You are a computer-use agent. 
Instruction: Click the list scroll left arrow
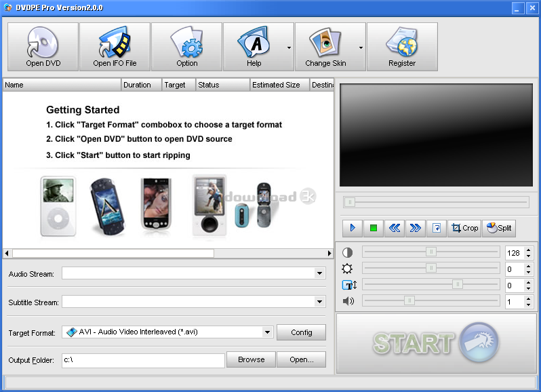(7, 253)
